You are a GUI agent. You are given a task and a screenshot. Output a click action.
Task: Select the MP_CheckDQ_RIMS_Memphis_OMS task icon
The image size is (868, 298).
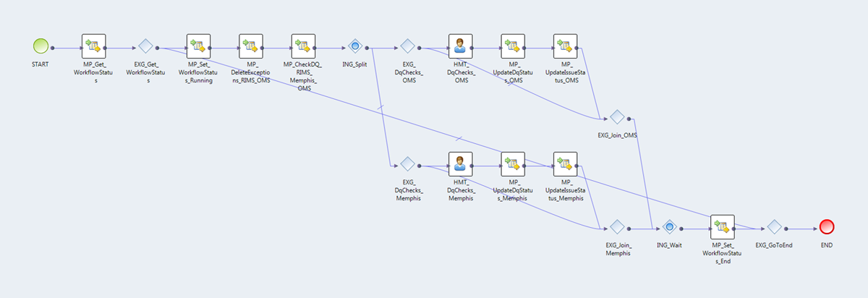coord(303,46)
